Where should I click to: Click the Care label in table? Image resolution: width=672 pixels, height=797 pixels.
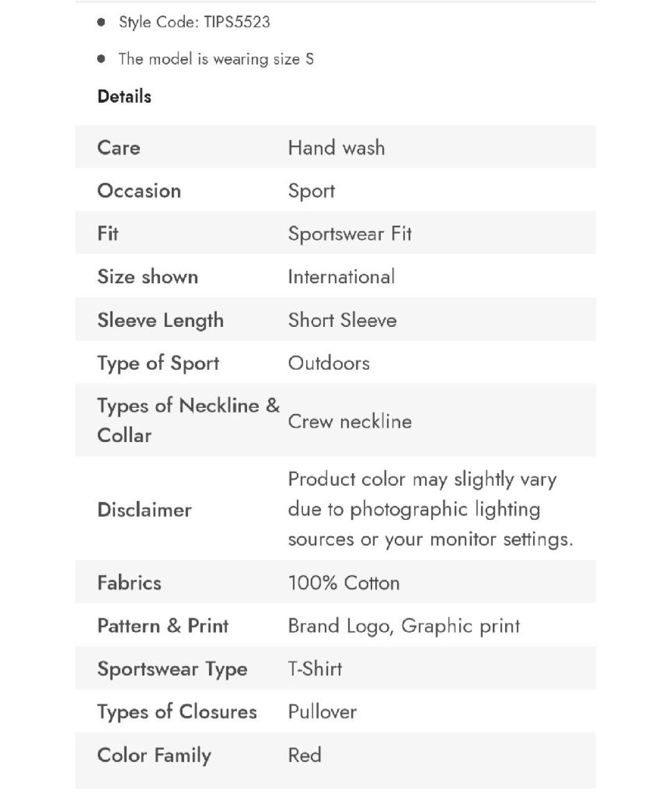tap(119, 148)
